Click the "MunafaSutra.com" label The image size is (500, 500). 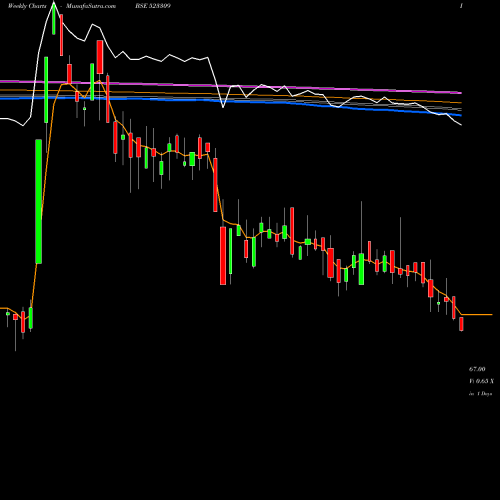tap(91, 6)
